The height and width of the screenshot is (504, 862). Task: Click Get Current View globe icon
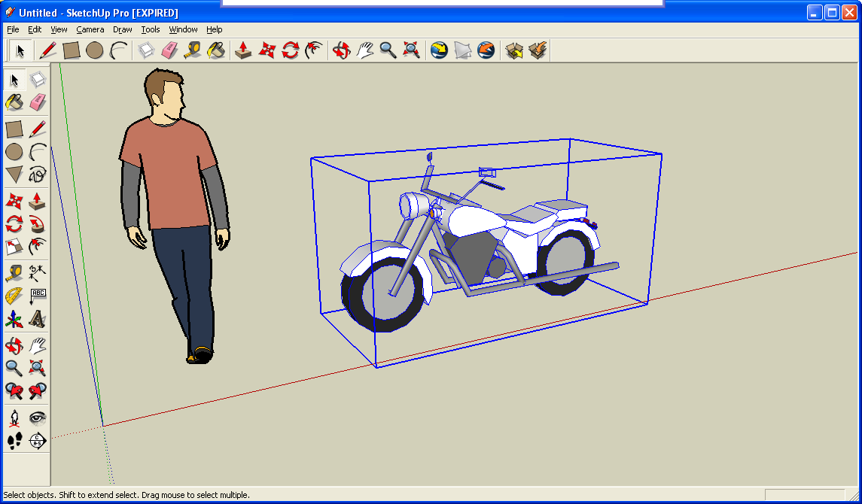439,50
